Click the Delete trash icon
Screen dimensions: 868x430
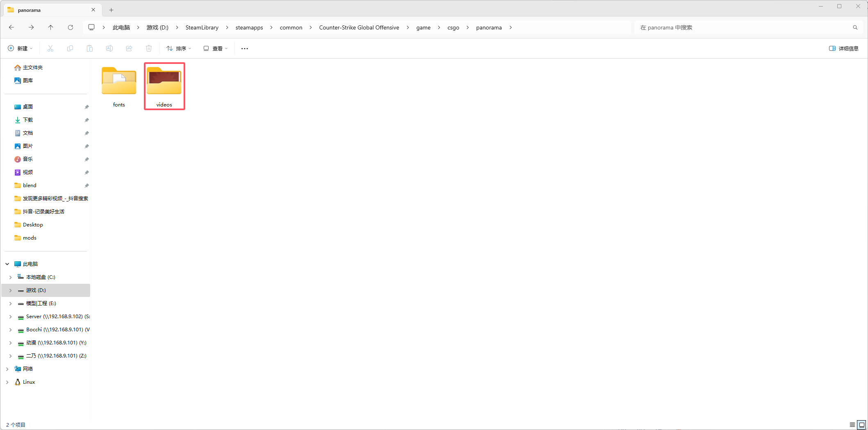pos(149,48)
